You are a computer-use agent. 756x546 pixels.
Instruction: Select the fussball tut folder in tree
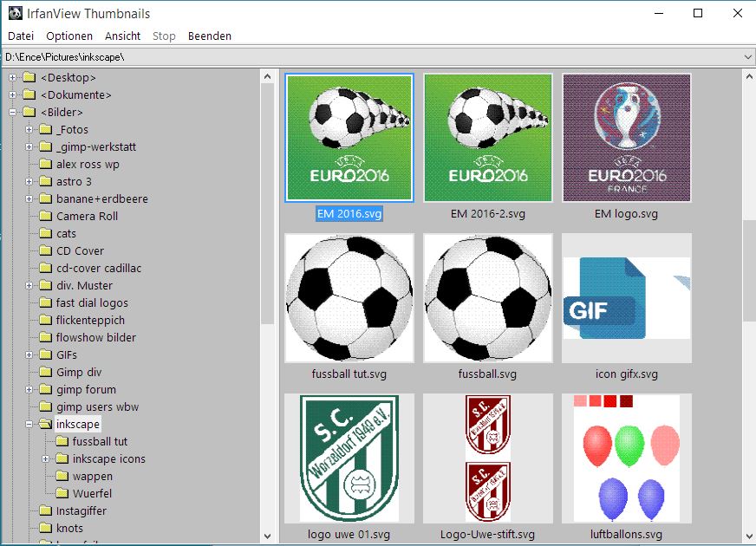pyautogui.click(x=100, y=442)
